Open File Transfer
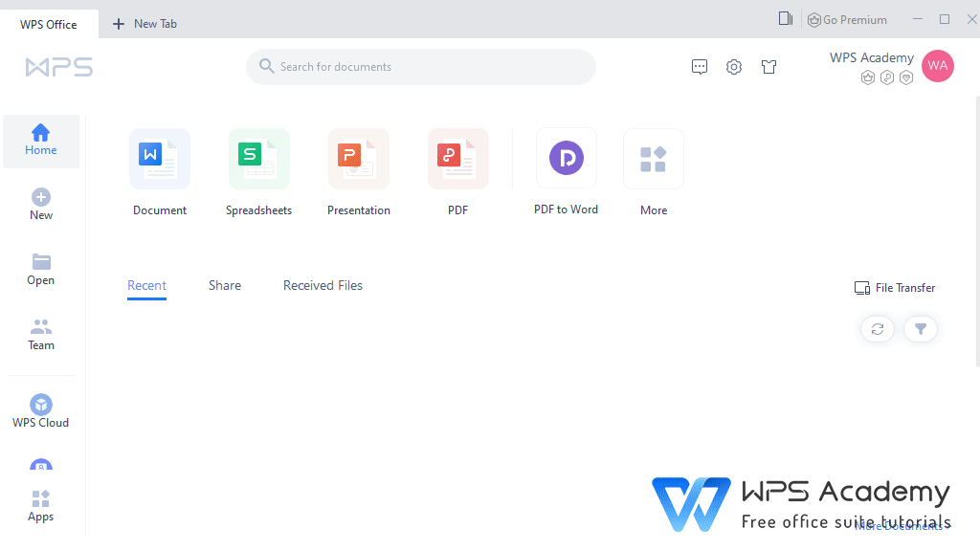The width and height of the screenshot is (980, 551). [895, 288]
